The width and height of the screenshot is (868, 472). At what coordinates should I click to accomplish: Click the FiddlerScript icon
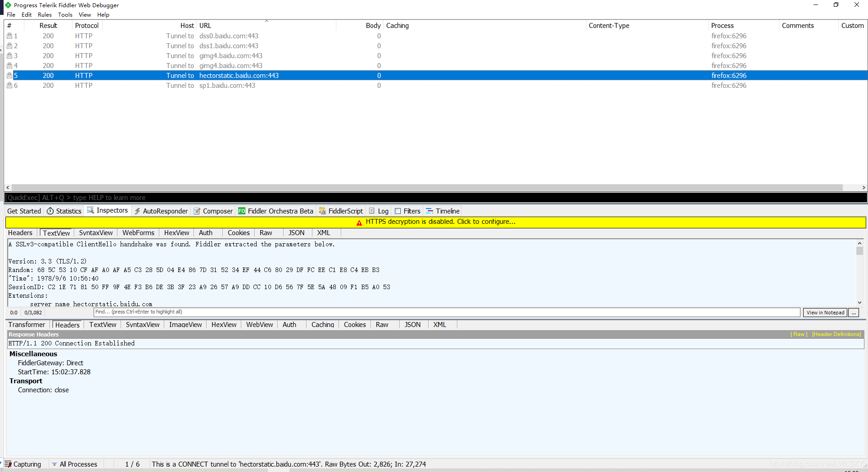tap(322, 211)
